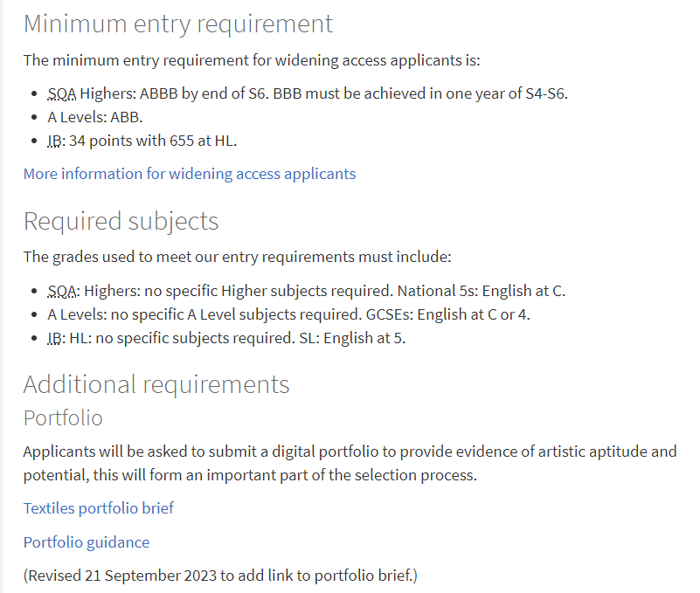The height and width of the screenshot is (593, 700).
Task: Click the IB abbreviation beside HL subjects
Action: point(56,338)
